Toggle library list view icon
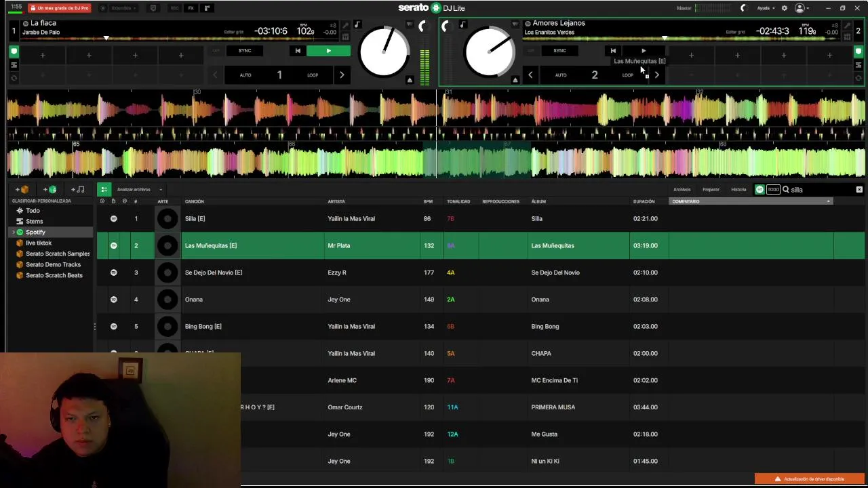The width and height of the screenshot is (868, 488). [104, 190]
